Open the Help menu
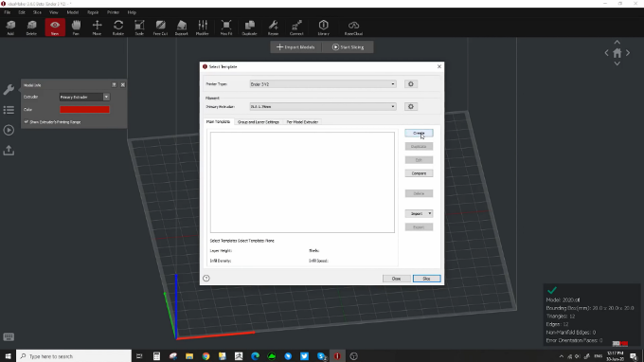Screen dimensions: 644x362 [132, 12]
